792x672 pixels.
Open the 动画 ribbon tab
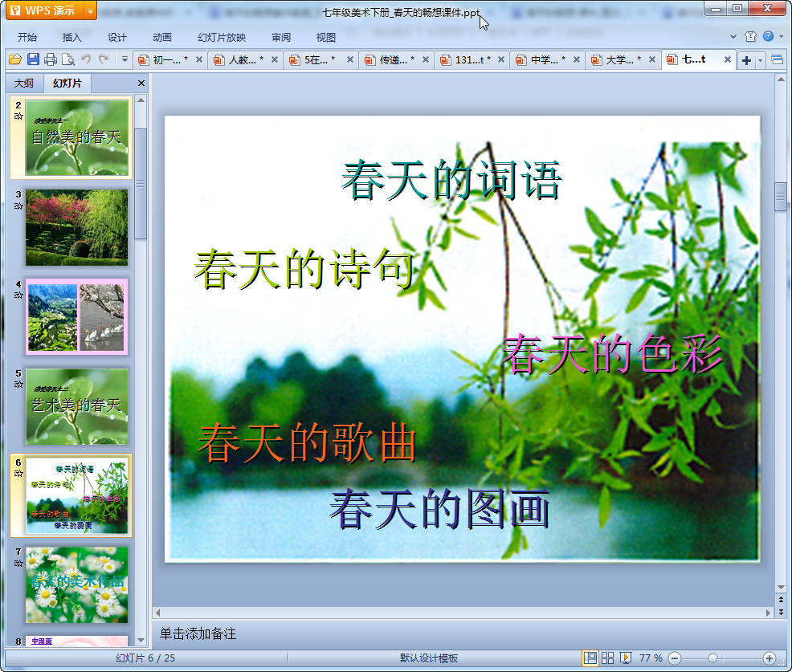162,38
